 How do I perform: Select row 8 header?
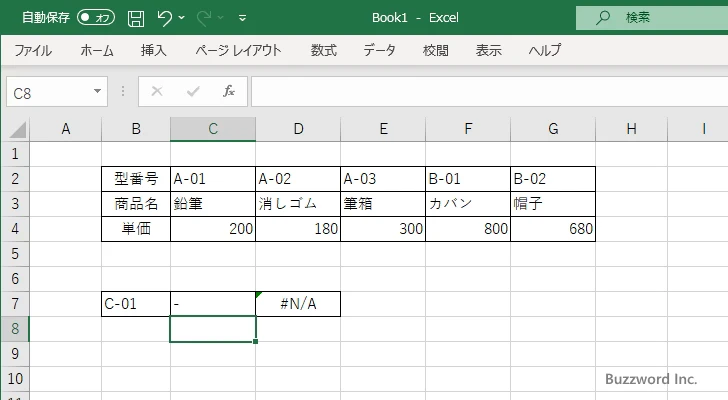tap(15, 329)
